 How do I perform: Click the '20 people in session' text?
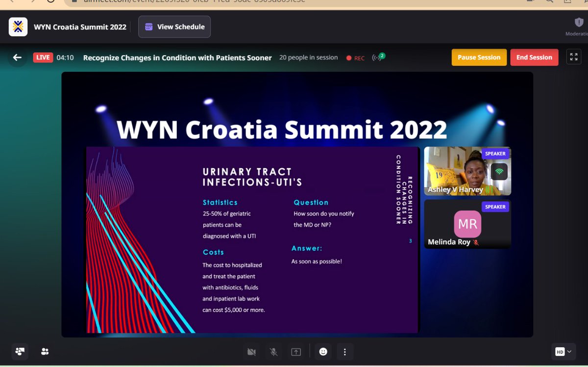click(308, 57)
